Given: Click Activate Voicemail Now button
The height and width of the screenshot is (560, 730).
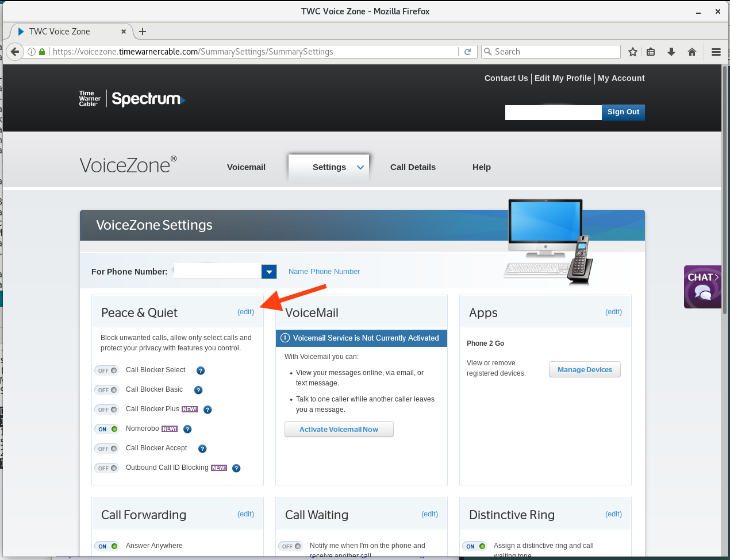Looking at the screenshot, I should point(339,429).
